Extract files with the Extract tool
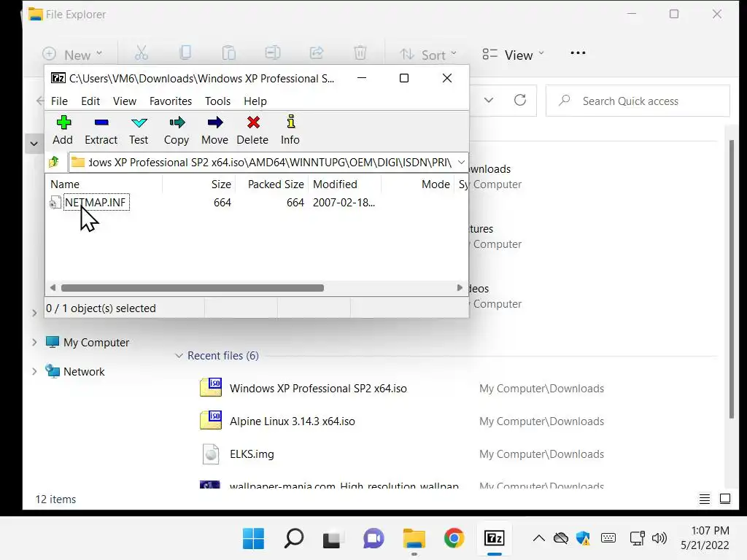This screenshot has height=560, width=747. coord(101,130)
